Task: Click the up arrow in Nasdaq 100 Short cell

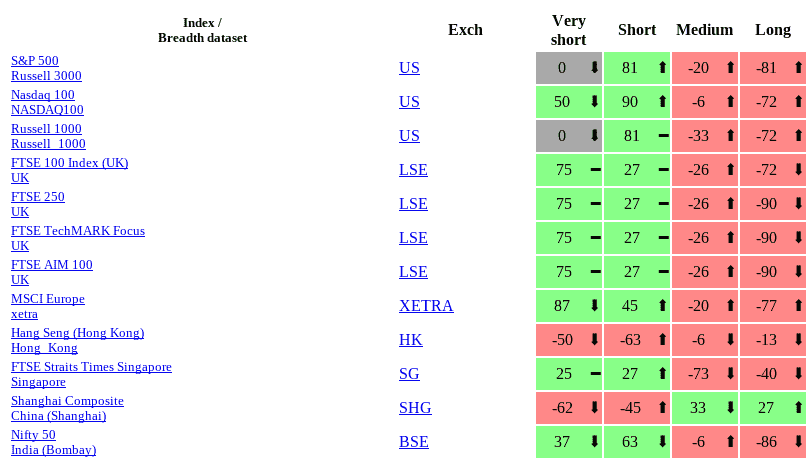Action: 663,102
